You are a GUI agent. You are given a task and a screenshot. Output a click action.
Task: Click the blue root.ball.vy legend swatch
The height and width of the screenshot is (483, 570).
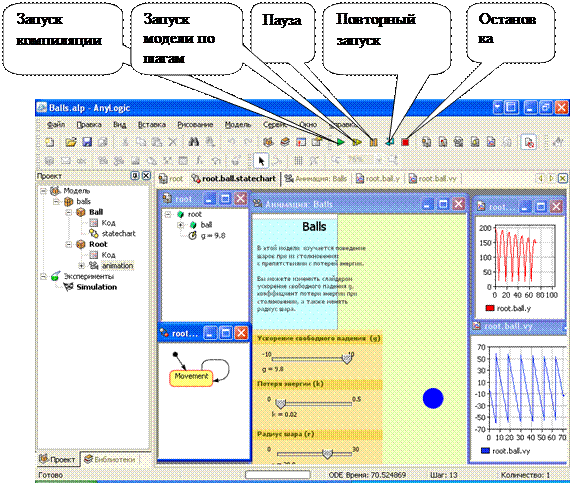pos(485,451)
